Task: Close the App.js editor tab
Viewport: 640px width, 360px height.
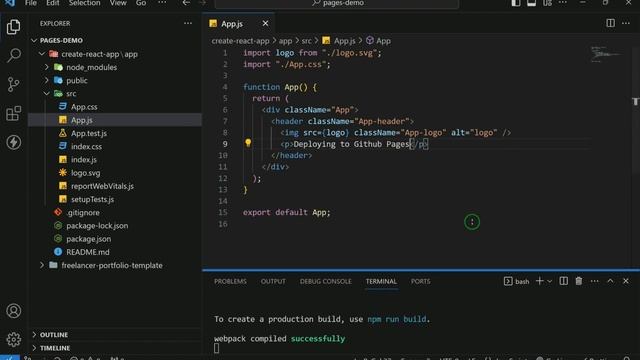Action: pyautogui.click(x=265, y=23)
